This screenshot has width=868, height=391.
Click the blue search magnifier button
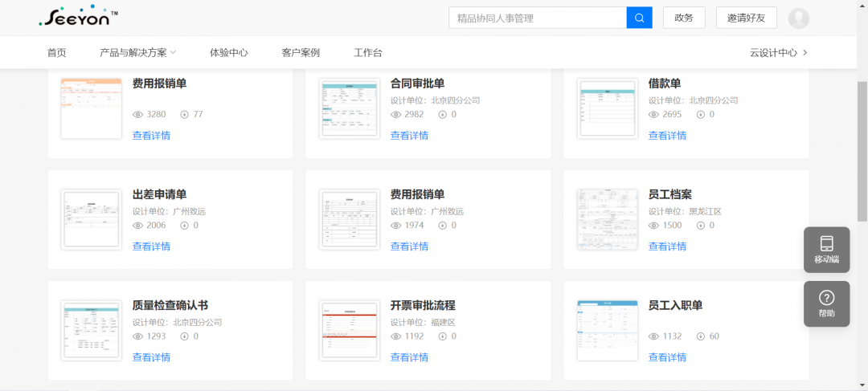639,18
